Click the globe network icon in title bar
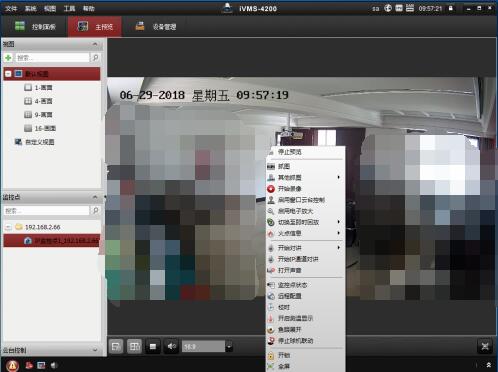The image size is (498, 372). coord(388,8)
